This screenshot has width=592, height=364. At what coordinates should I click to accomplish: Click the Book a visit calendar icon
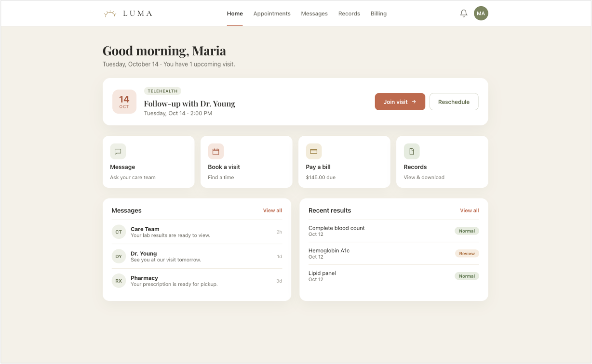[x=216, y=151]
